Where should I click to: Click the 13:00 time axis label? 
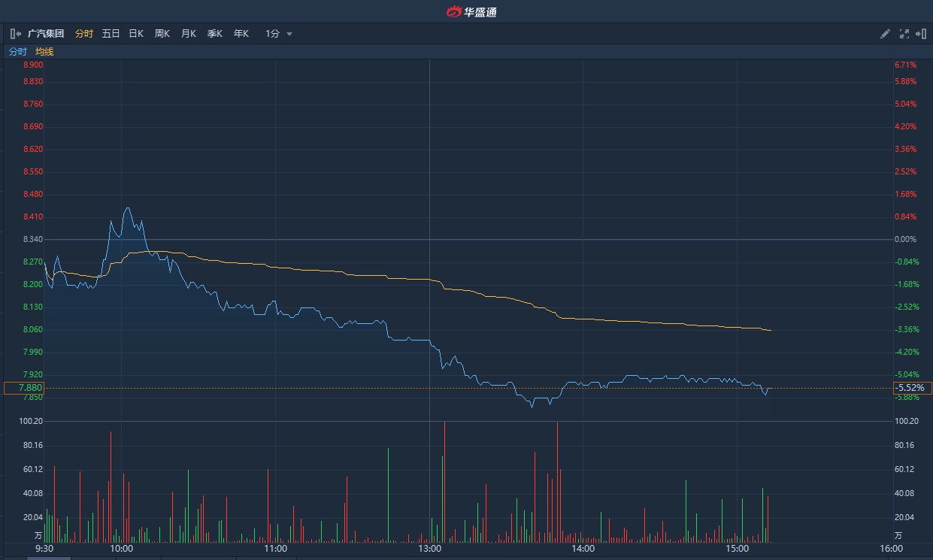coord(429,549)
